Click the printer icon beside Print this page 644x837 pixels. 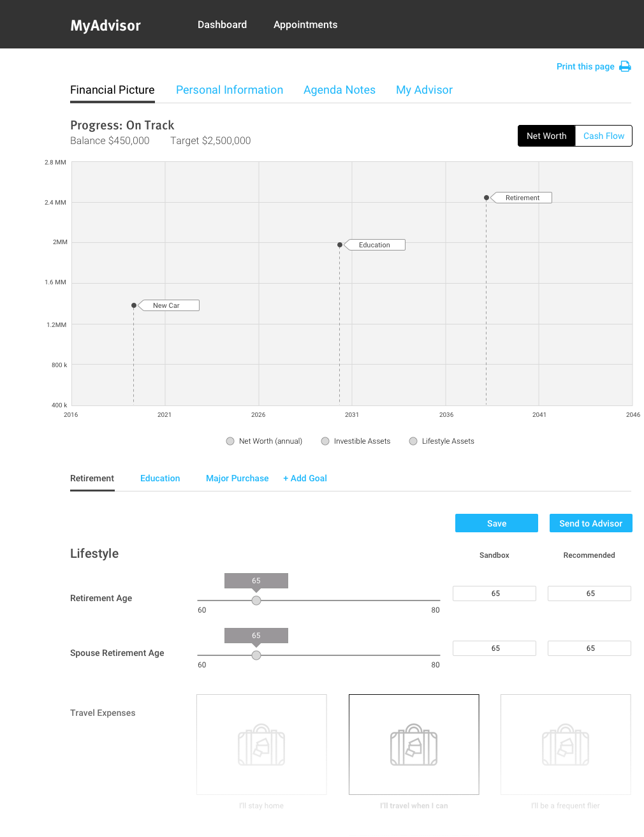(625, 66)
